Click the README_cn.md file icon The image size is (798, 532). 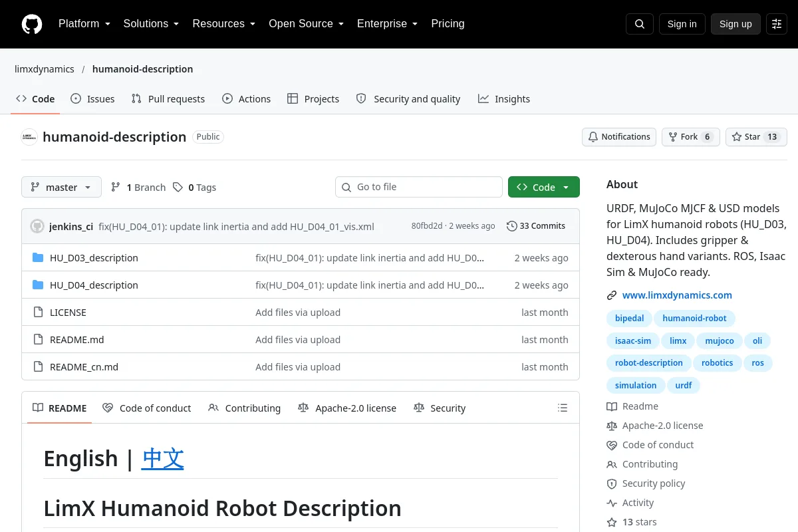tap(38, 367)
